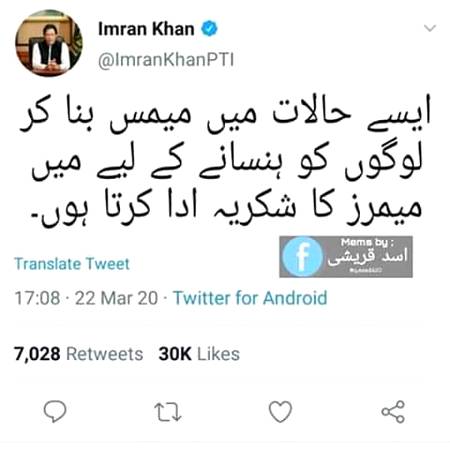The image size is (450, 450).
Task: View the 30K Likes list
Action: [199, 354]
